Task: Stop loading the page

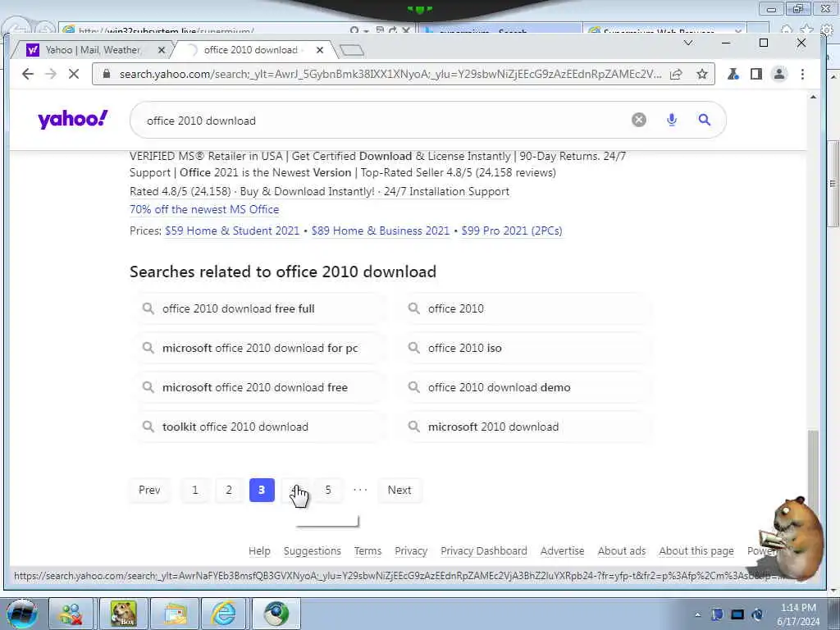Action: tap(74, 74)
